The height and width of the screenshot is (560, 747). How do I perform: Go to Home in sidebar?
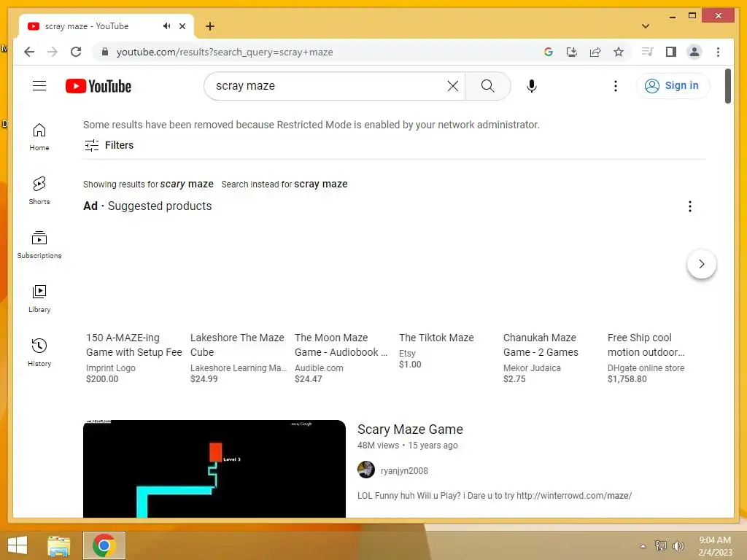click(x=39, y=137)
